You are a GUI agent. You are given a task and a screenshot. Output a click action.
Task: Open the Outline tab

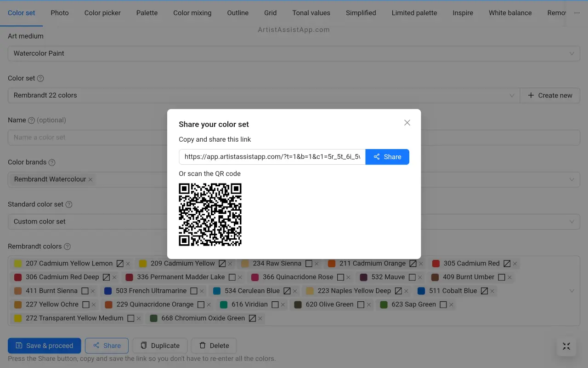tap(238, 13)
